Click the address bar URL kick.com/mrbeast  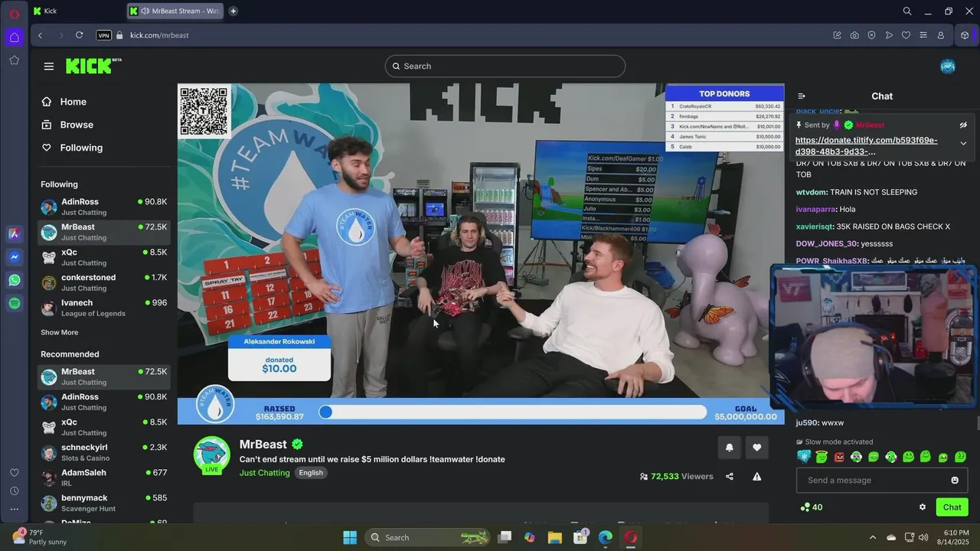[159, 35]
